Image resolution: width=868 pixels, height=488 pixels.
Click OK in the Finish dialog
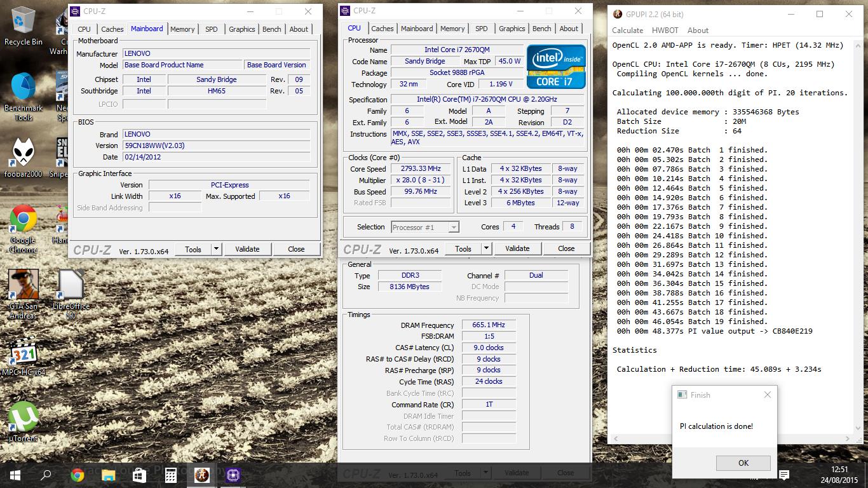[x=743, y=463]
